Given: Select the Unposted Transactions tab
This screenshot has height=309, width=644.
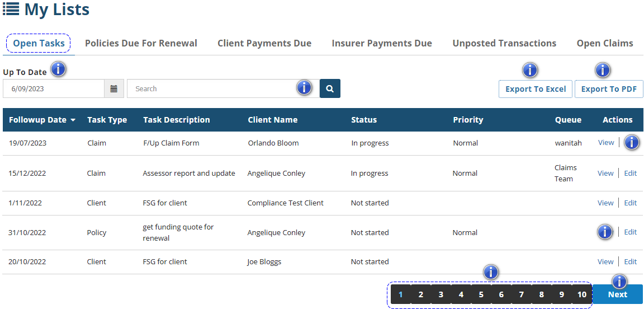Looking at the screenshot, I should pos(504,43).
